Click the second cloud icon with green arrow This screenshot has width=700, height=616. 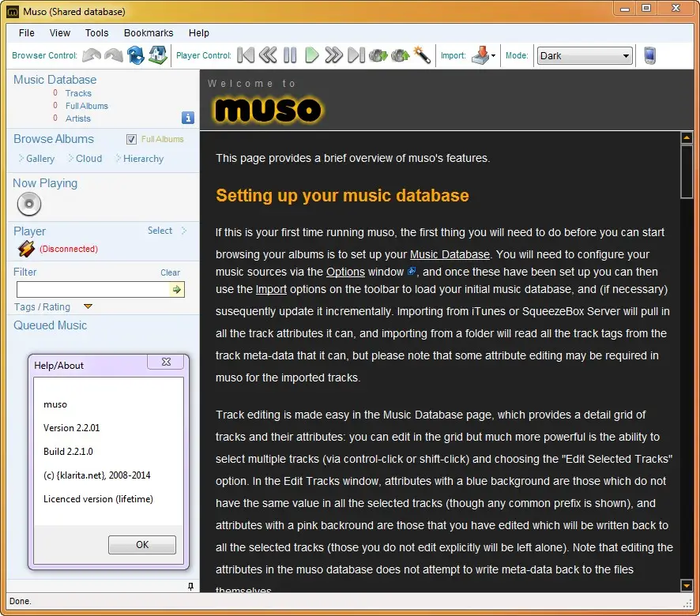(x=400, y=55)
